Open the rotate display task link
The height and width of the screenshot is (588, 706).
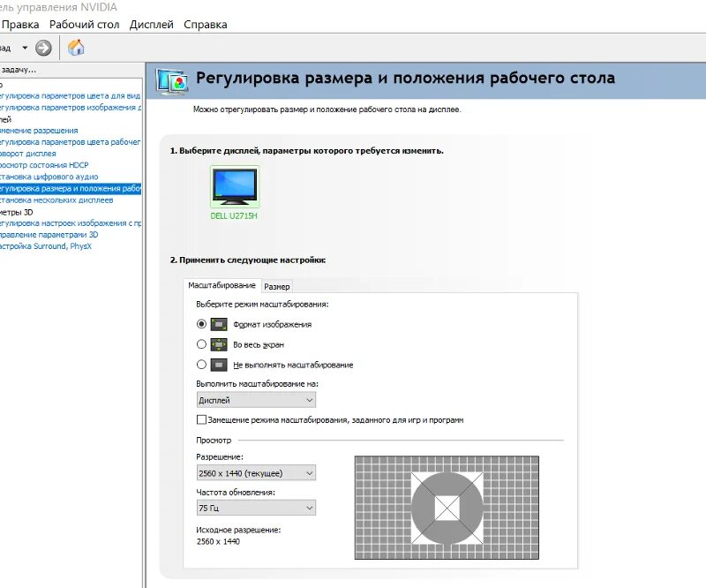click(28, 154)
